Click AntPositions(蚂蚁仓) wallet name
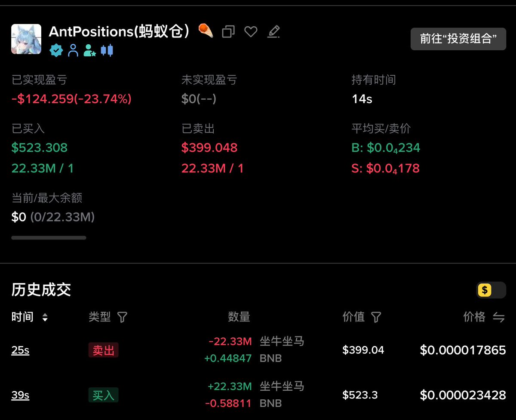Viewport: 516px width, 420px height. 120,32
